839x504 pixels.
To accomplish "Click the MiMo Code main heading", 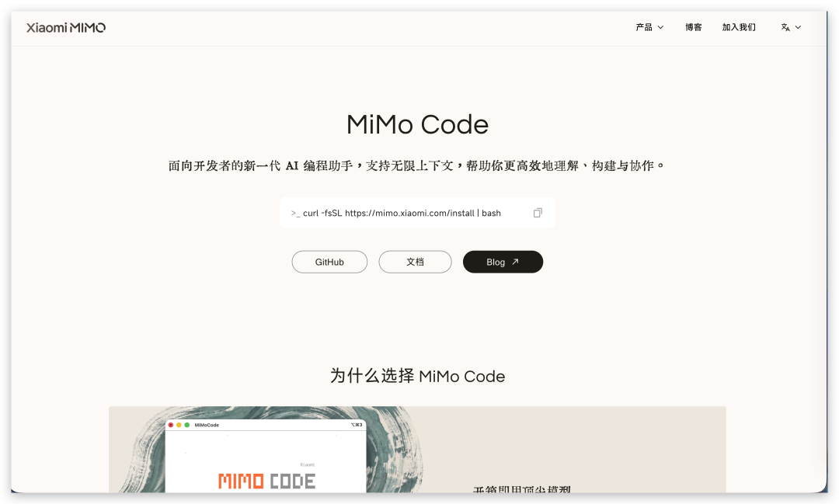I will pos(417,125).
